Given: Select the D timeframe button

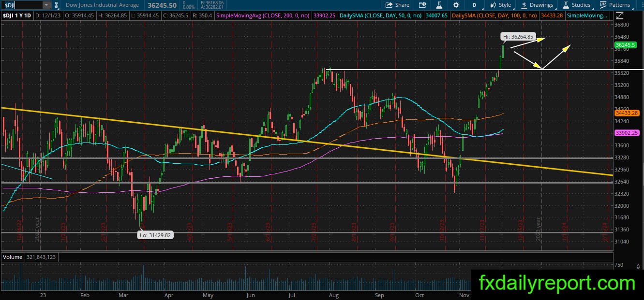Looking at the screenshot, I should [475, 5].
